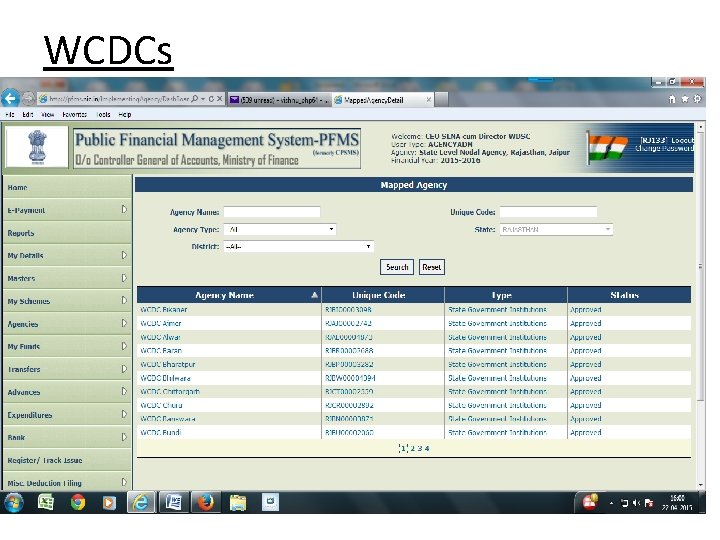Sort by Agency Name ascending arrow
Viewport: 720px width, 540px height.
pyautogui.click(x=315, y=295)
